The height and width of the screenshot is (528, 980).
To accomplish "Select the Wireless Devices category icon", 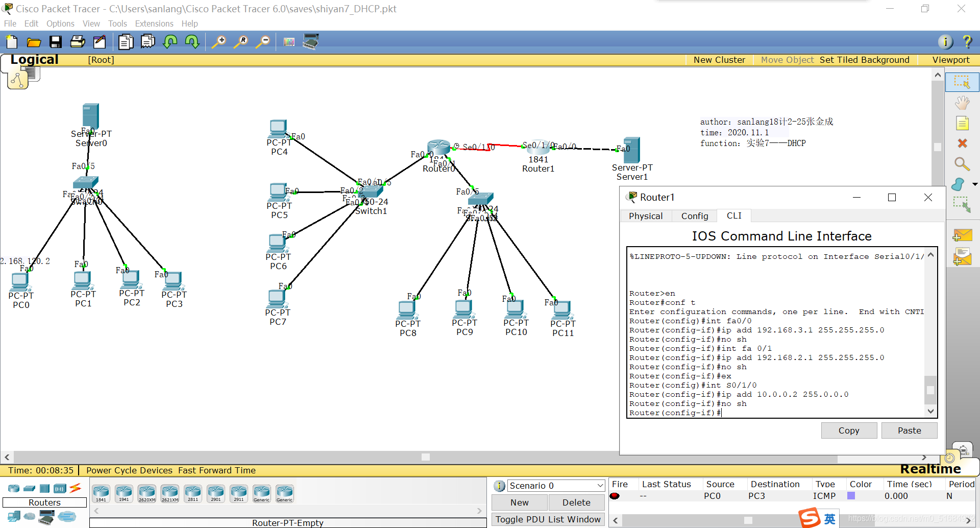I will click(x=60, y=489).
